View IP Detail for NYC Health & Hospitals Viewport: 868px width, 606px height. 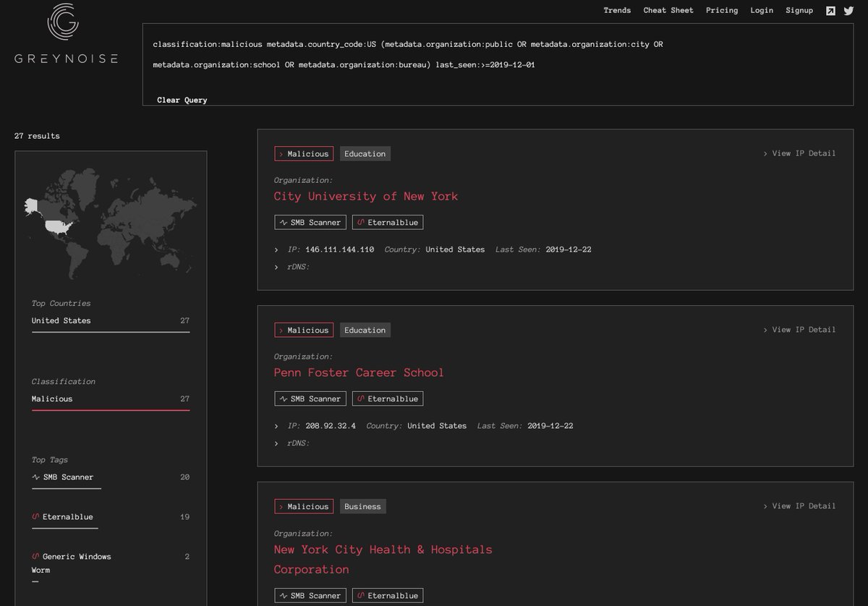pyautogui.click(x=799, y=506)
